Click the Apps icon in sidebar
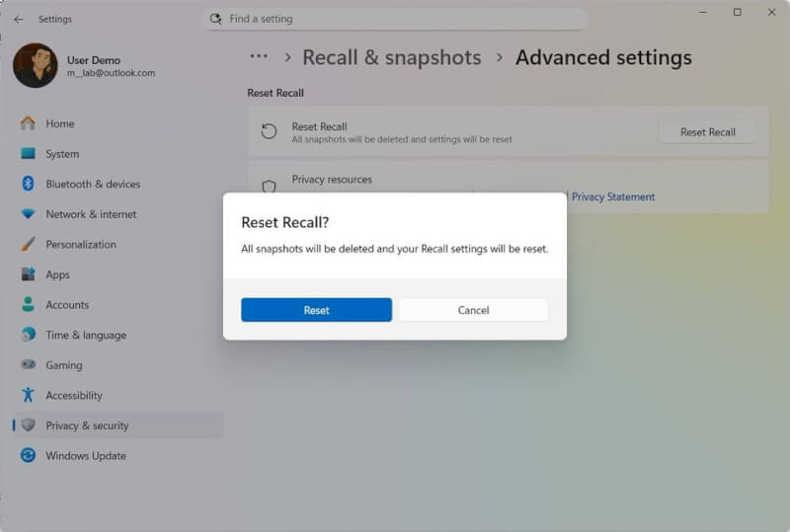Screen dimensions: 790x532 (x=28, y=274)
